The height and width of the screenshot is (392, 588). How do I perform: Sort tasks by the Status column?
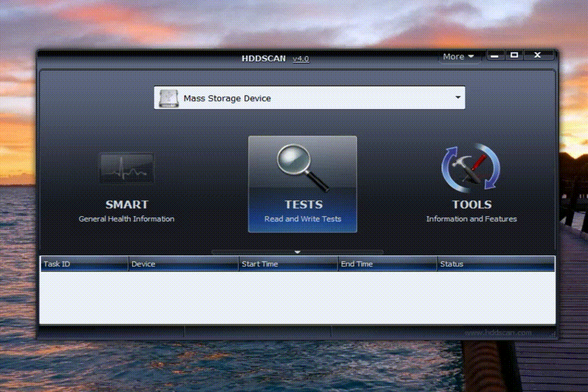496,264
